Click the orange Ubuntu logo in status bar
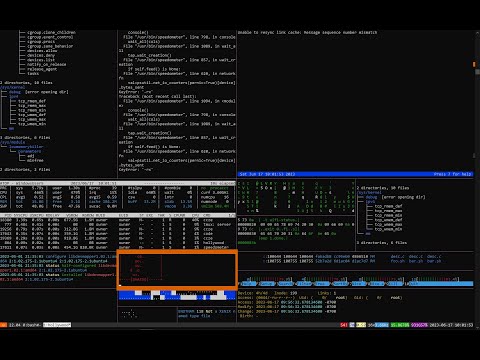This screenshot has height=360, width=480. click(3, 325)
